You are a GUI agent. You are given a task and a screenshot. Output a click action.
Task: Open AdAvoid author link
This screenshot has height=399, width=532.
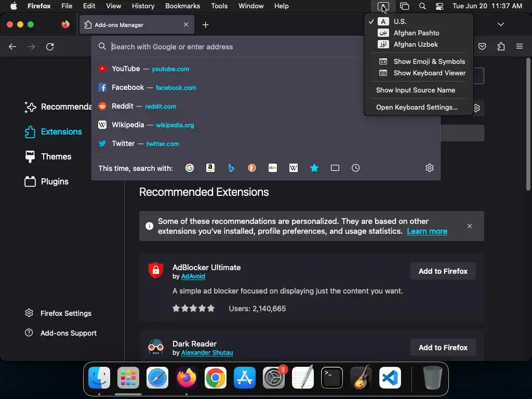coord(193,276)
